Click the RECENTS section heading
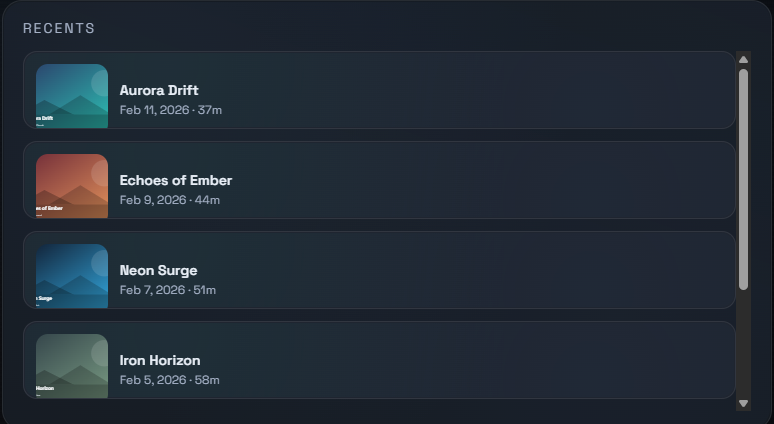This screenshot has height=424, width=774. (x=59, y=28)
